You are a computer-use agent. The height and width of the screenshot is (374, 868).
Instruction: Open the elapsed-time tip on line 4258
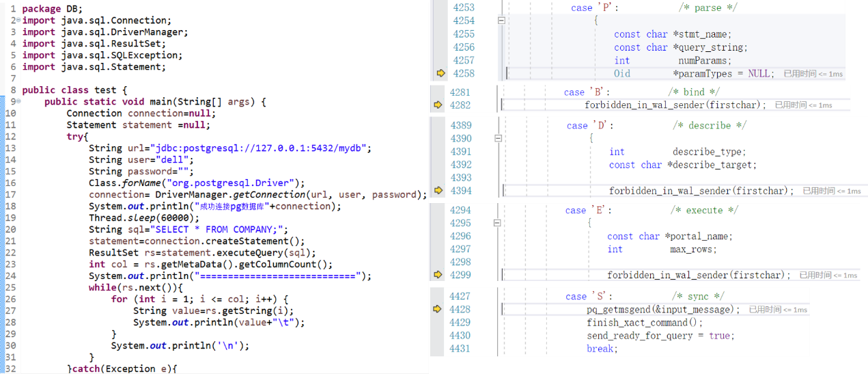(x=813, y=74)
